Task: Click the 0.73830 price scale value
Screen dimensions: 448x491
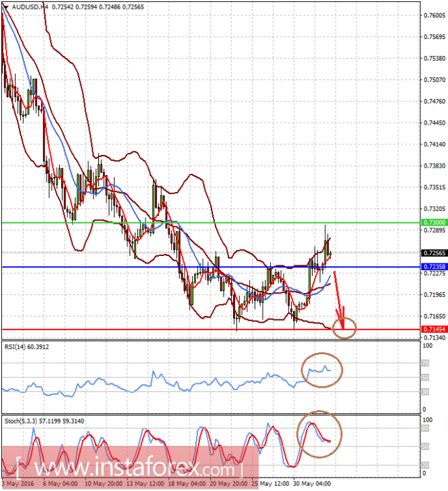Action: [x=435, y=166]
